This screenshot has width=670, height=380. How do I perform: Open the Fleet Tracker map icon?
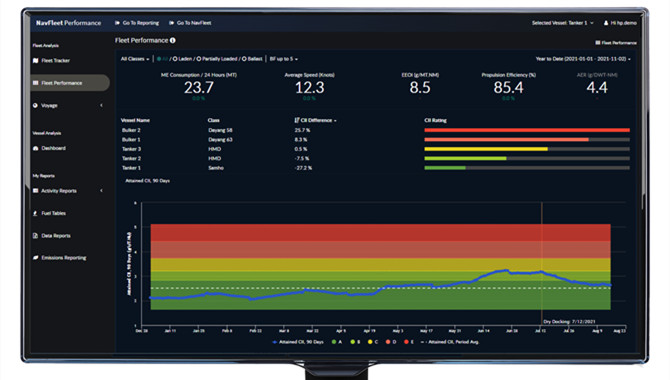point(35,61)
